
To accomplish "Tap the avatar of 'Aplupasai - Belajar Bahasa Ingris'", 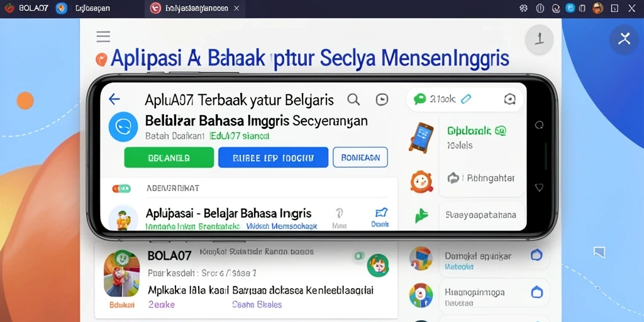I will click(123, 218).
